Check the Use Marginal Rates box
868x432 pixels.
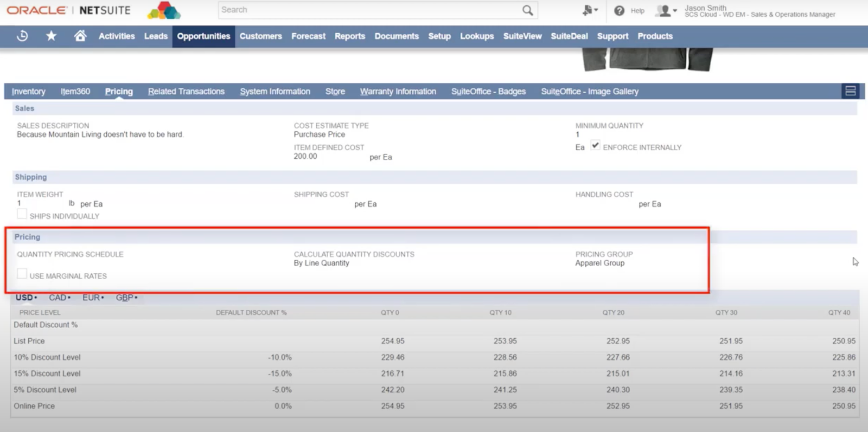(x=22, y=274)
